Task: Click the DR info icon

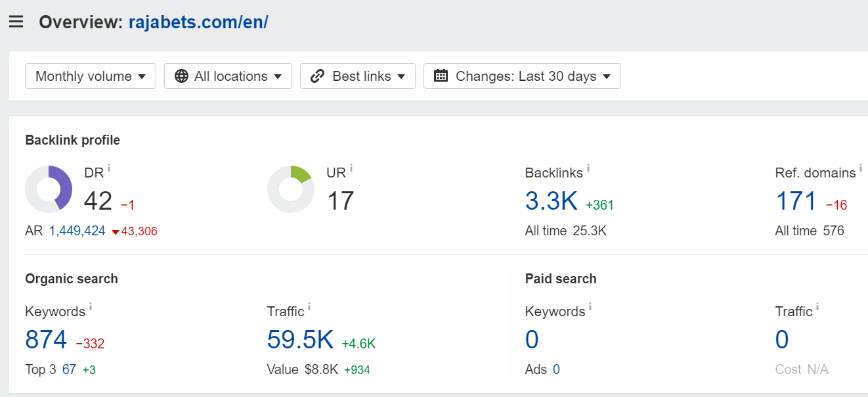Action: pos(109,168)
